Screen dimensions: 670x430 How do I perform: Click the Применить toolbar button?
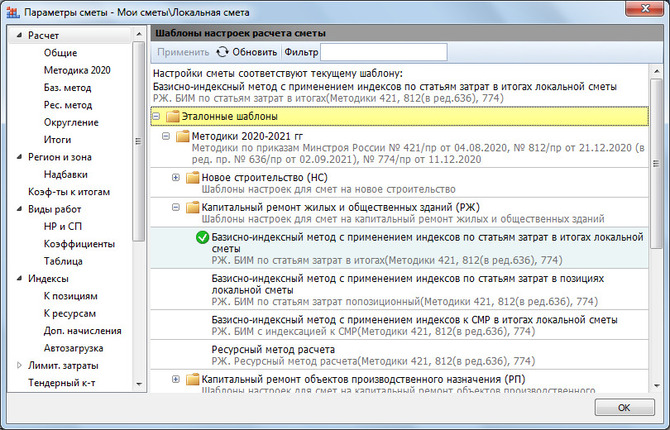[x=183, y=52]
